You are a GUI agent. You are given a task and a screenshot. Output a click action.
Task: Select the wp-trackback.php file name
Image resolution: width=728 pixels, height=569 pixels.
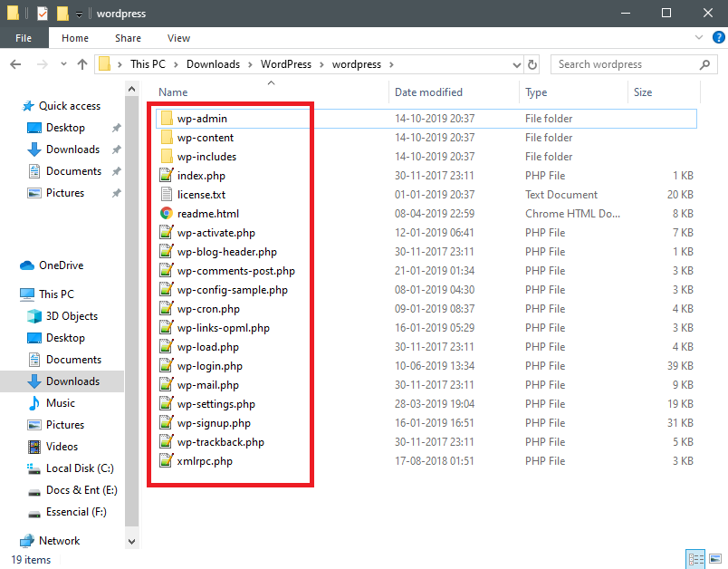[x=221, y=442]
